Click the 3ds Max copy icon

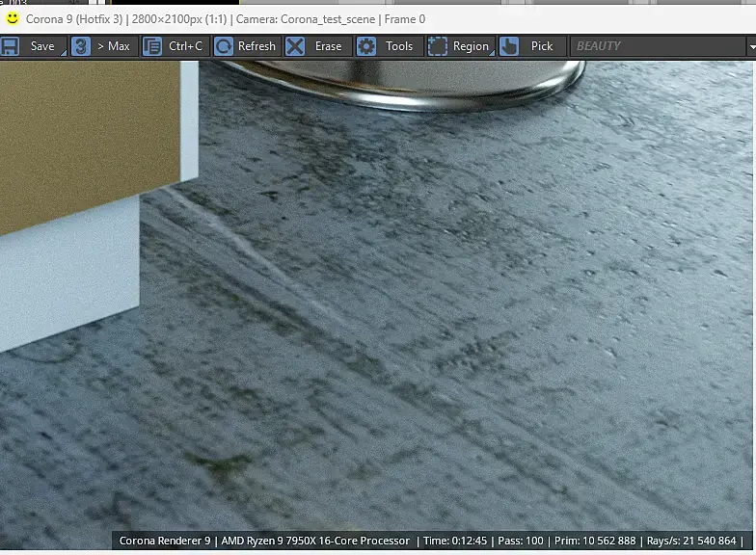[81, 46]
